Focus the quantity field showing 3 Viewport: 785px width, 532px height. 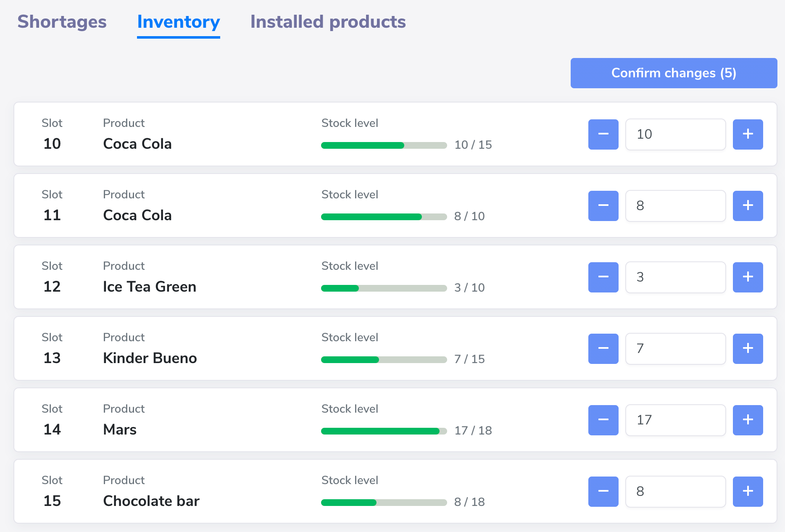pyautogui.click(x=675, y=277)
